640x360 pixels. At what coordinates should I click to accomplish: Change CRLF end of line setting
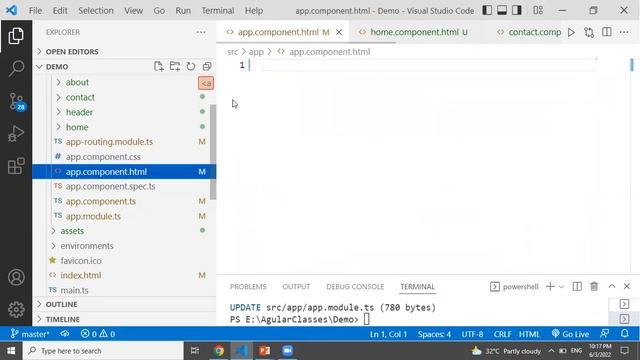[502, 334]
